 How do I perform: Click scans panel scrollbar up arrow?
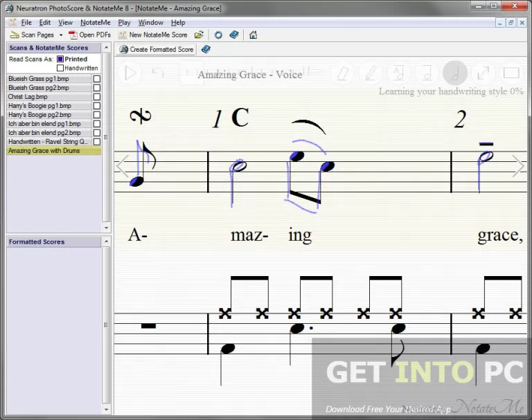106,48
